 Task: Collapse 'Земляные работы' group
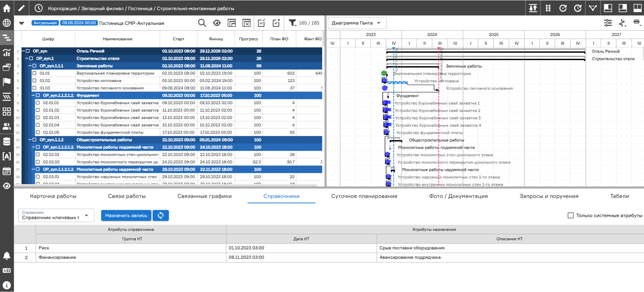30,66
